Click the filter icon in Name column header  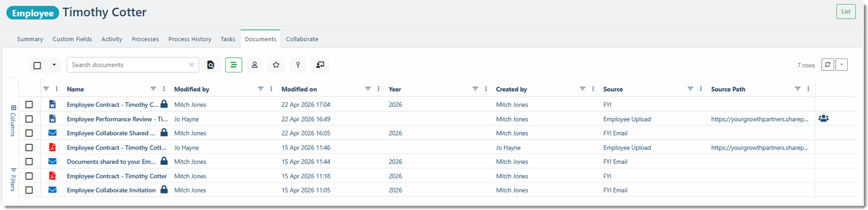pyautogui.click(x=154, y=89)
